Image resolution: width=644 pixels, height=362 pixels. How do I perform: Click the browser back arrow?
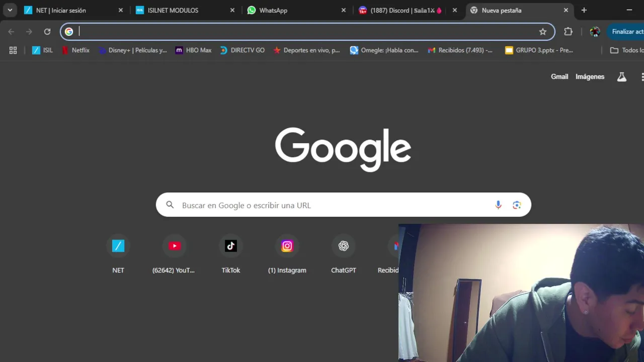(x=11, y=32)
